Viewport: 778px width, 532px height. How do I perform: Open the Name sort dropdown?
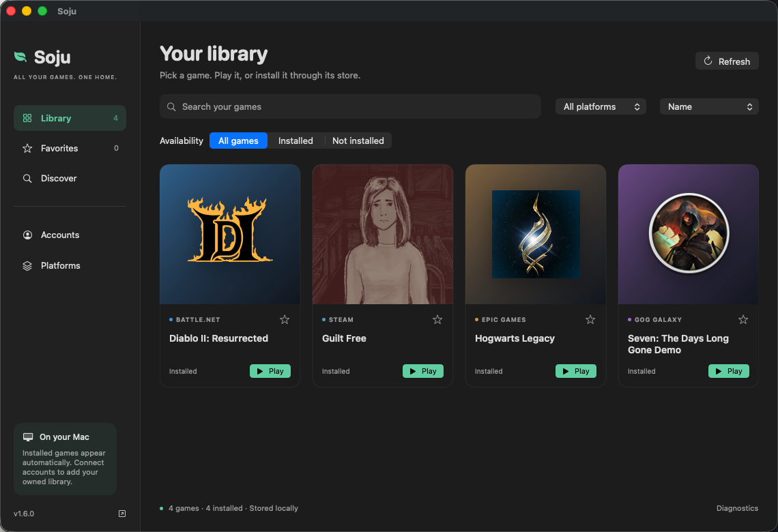[709, 106]
